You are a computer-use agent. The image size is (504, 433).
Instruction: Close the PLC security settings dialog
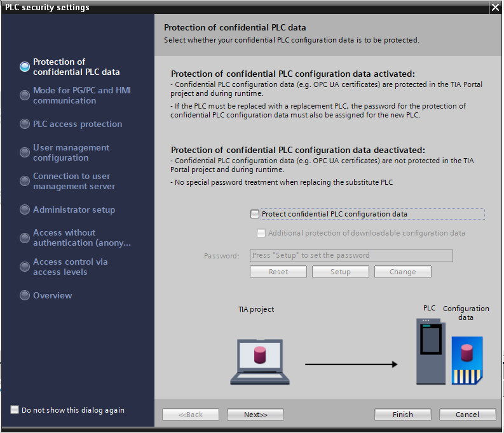pyautogui.click(x=495, y=7)
